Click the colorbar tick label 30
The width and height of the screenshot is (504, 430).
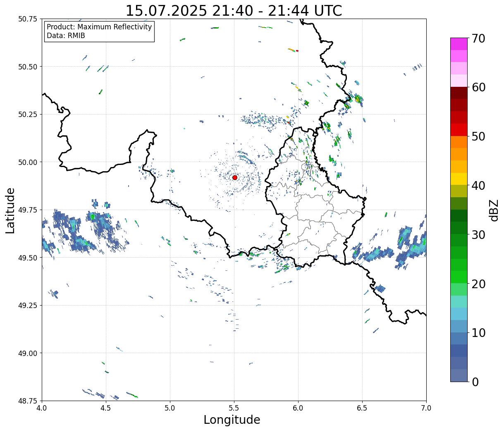pos(478,234)
